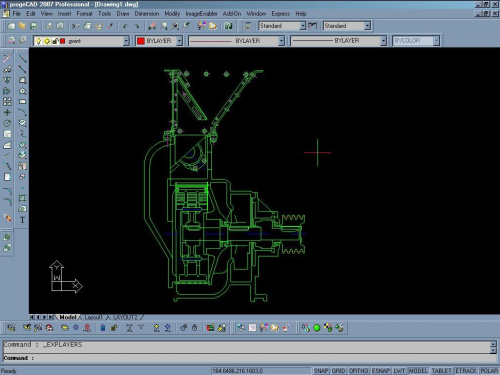This screenshot has width=500, height=375.
Task: Open the Edit menu
Action: tap(31, 14)
